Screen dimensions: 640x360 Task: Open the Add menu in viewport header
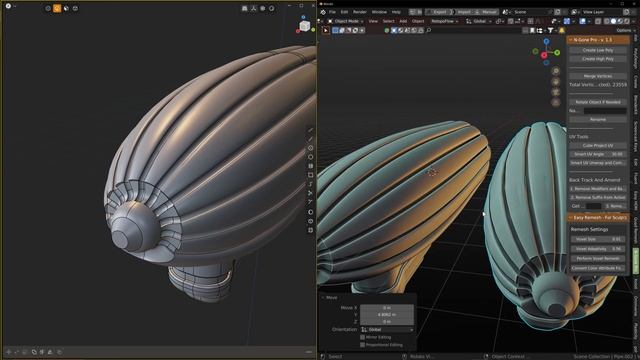403,21
